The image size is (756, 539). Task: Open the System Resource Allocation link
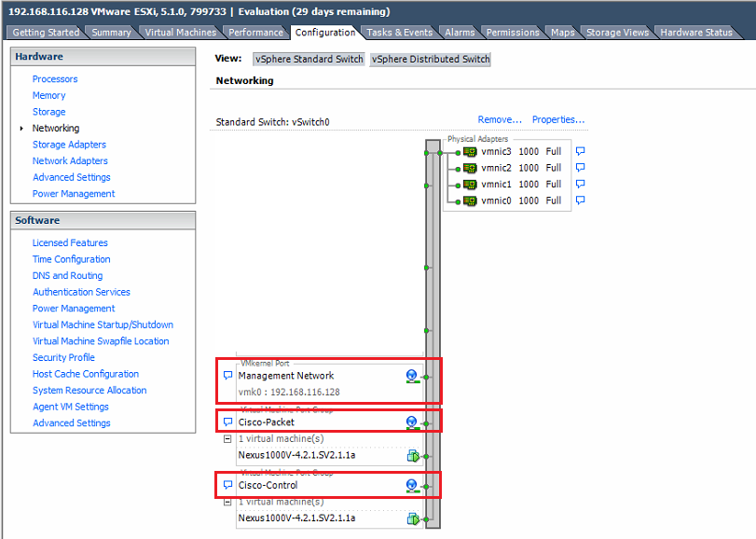pos(89,391)
